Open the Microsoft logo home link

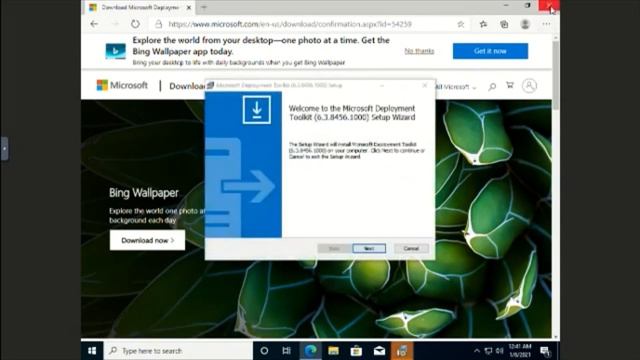click(122, 85)
